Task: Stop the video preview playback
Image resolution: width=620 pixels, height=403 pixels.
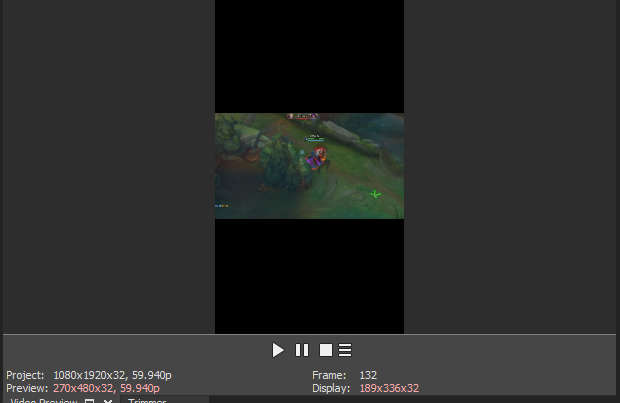Action: pyautogui.click(x=325, y=350)
